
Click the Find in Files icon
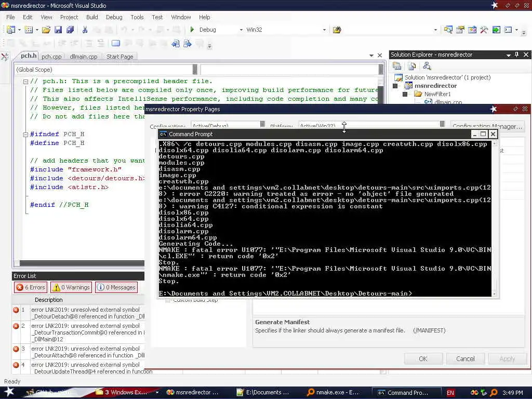[337, 30]
